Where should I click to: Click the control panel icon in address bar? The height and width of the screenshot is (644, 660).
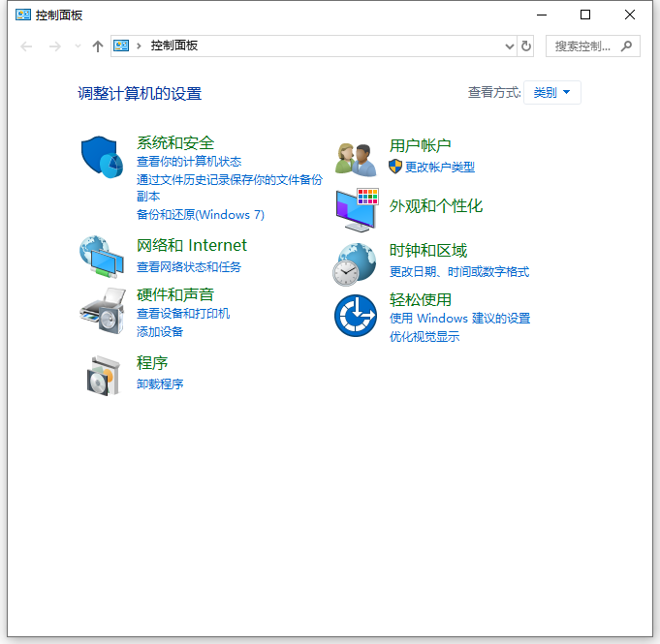[x=121, y=46]
